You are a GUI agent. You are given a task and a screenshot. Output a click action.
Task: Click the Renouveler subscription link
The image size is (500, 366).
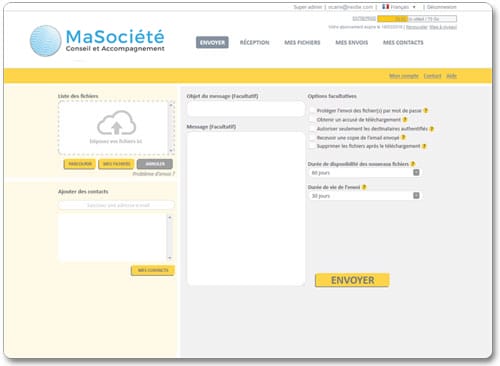tap(417, 27)
